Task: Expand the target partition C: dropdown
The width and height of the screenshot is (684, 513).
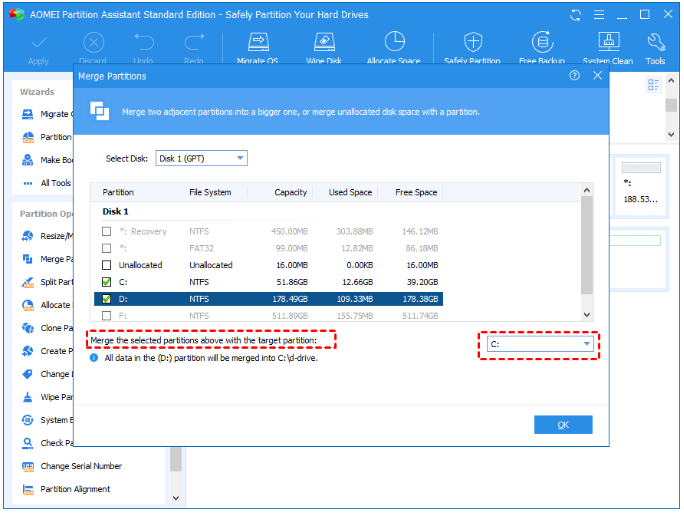Action: 540,344
